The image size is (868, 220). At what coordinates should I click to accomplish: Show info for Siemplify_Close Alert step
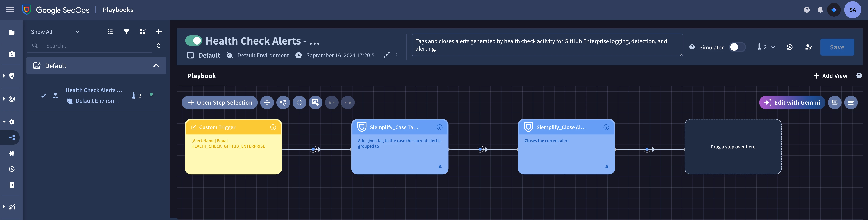point(606,127)
